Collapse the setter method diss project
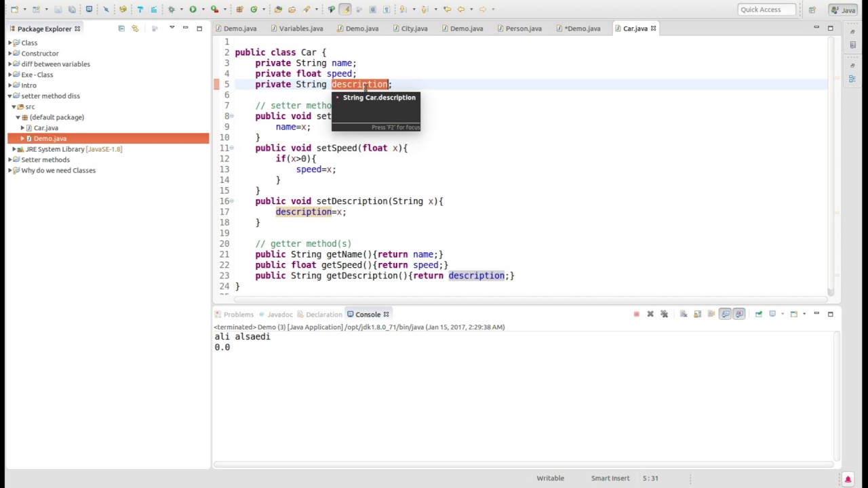868x488 pixels. click(10, 96)
